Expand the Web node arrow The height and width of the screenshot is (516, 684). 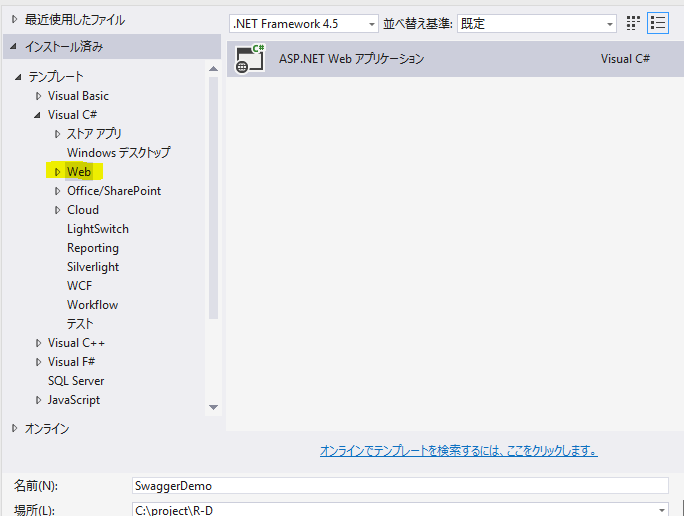coord(57,172)
